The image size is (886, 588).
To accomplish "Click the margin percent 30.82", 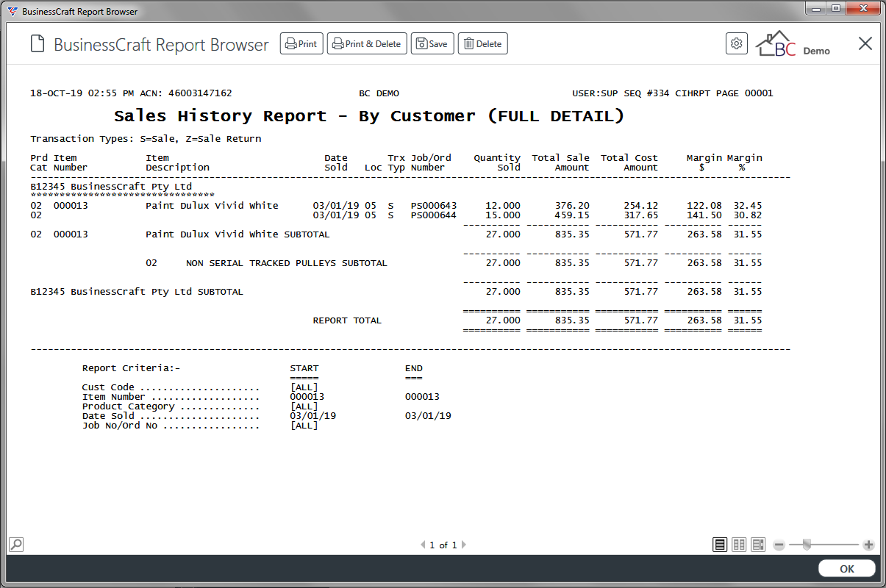I will 748,215.
